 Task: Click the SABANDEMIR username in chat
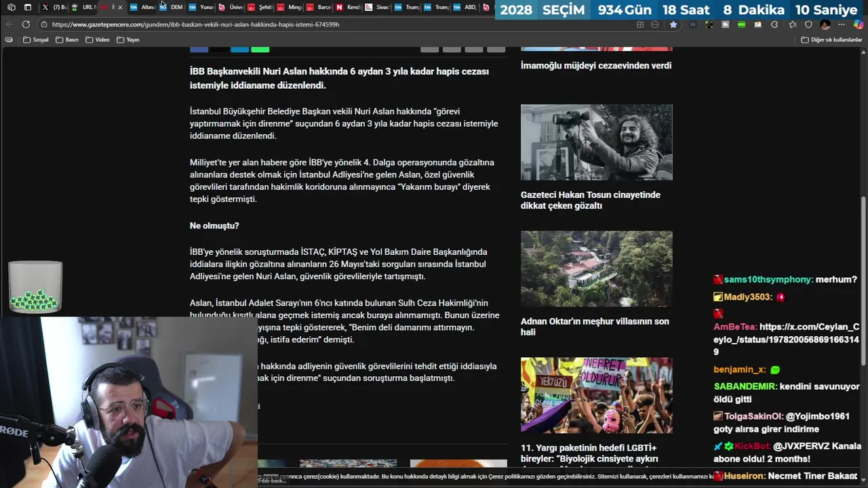tap(745, 386)
